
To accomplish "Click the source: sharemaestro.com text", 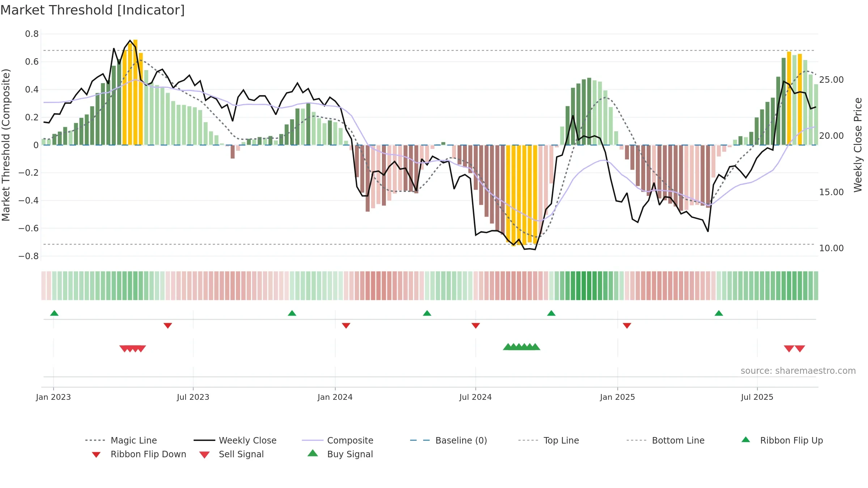I will click(x=798, y=371).
